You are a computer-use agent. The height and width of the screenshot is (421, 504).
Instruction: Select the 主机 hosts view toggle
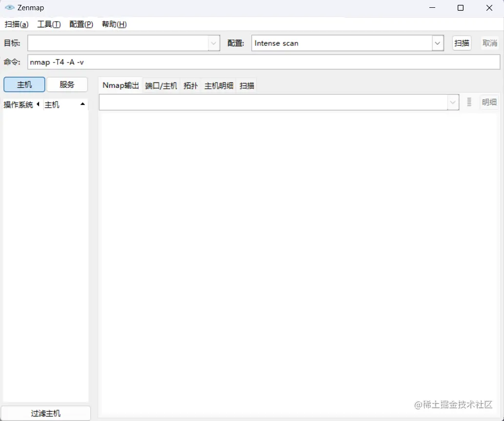(x=23, y=84)
